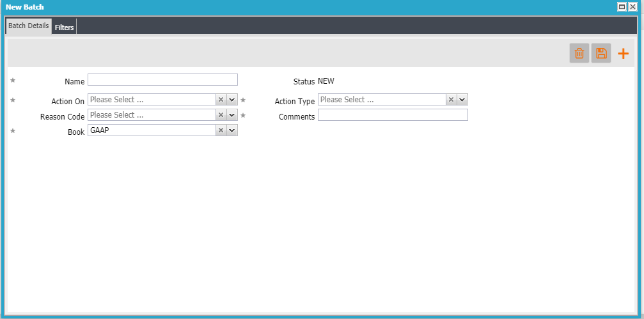Clear the Book GAAP value with X
The image size is (644, 319).
221,130
